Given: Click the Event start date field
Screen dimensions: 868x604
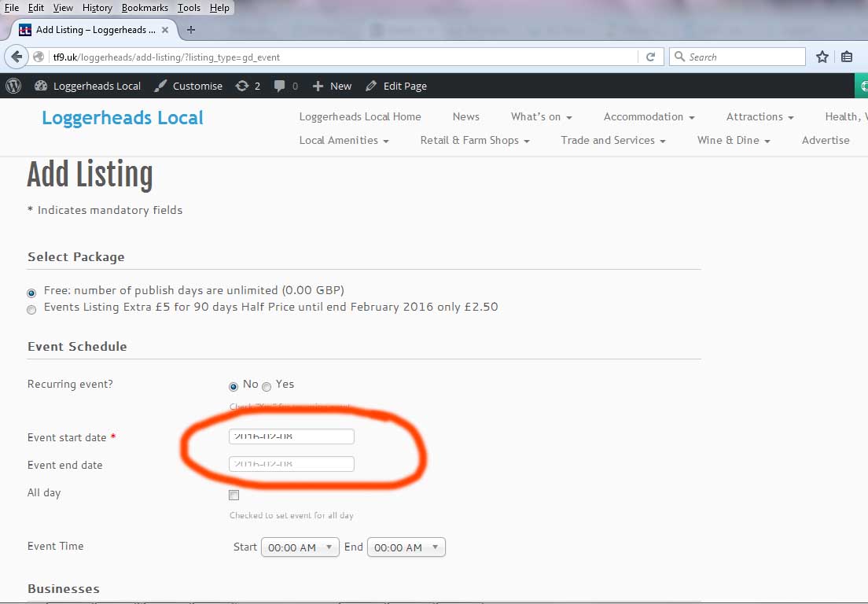Looking at the screenshot, I should pyautogui.click(x=292, y=436).
